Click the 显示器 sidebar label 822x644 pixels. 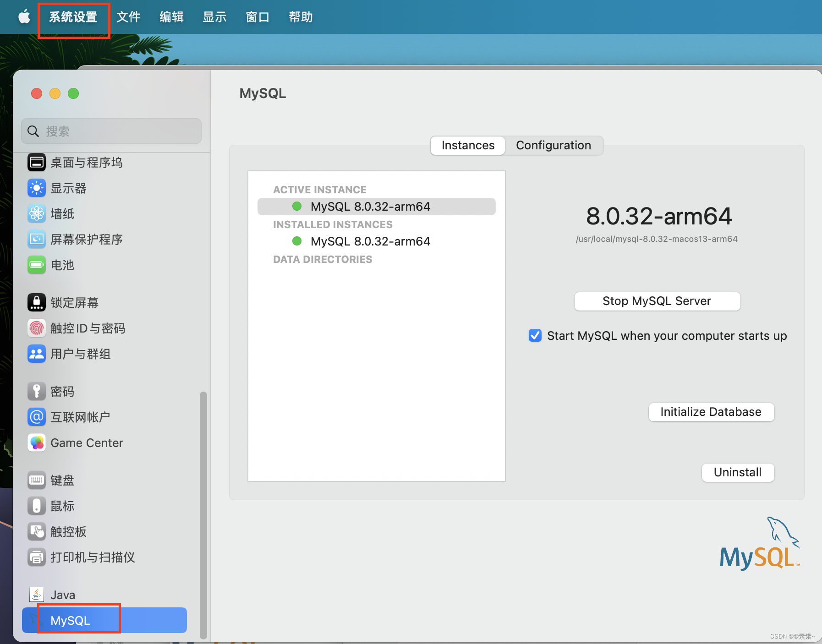click(x=68, y=188)
